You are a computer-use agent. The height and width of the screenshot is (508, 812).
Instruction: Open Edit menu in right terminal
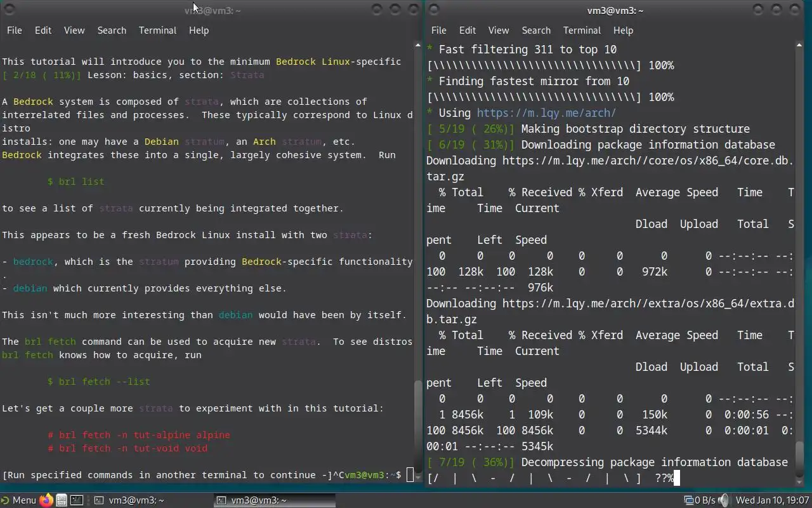point(468,30)
